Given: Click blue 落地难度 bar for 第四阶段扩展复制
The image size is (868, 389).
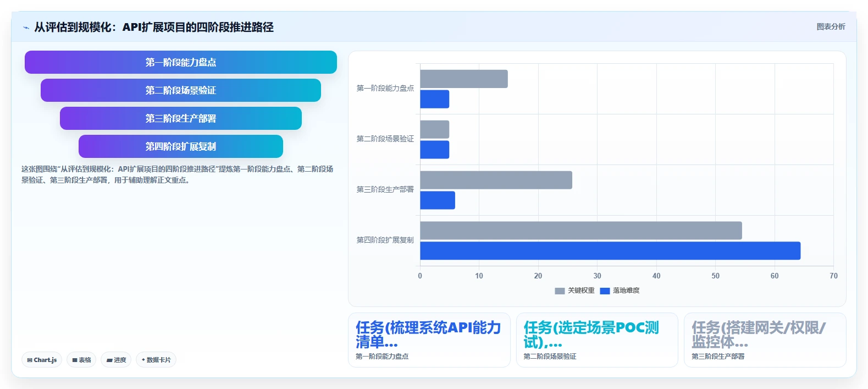Looking at the screenshot, I should tap(610, 251).
